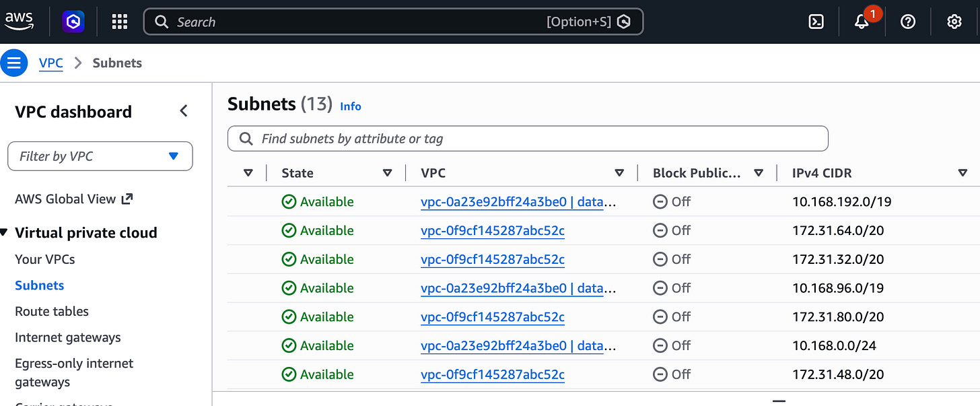Click the magnifier icon in subnet filter
This screenshot has height=406, width=980.
tap(246, 139)
